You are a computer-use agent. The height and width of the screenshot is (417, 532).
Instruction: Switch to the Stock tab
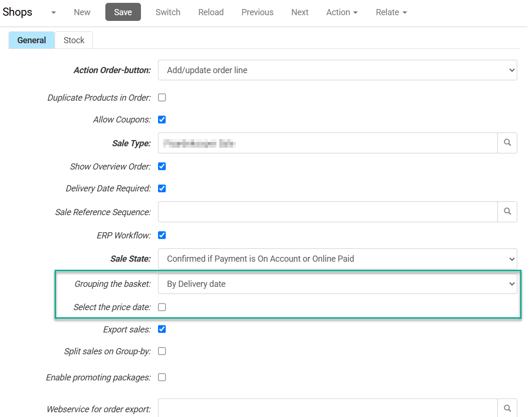click(74, 40)
